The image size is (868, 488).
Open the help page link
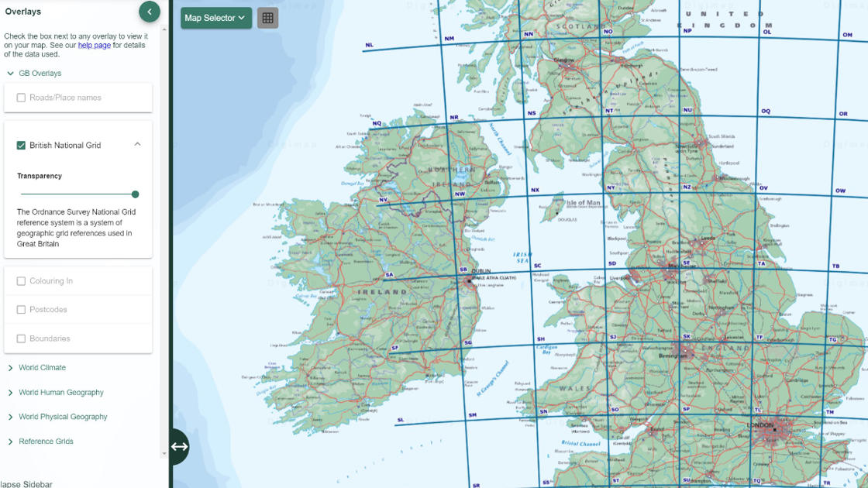pos(94,44)
